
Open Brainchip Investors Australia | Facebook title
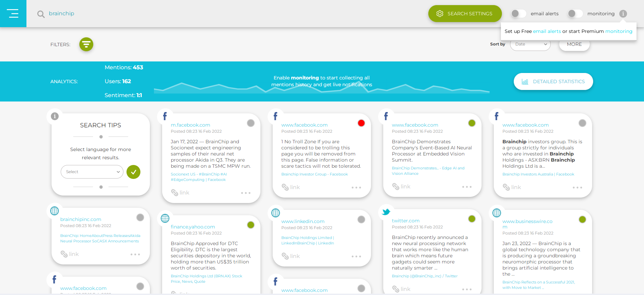click(x=538, y=174)
